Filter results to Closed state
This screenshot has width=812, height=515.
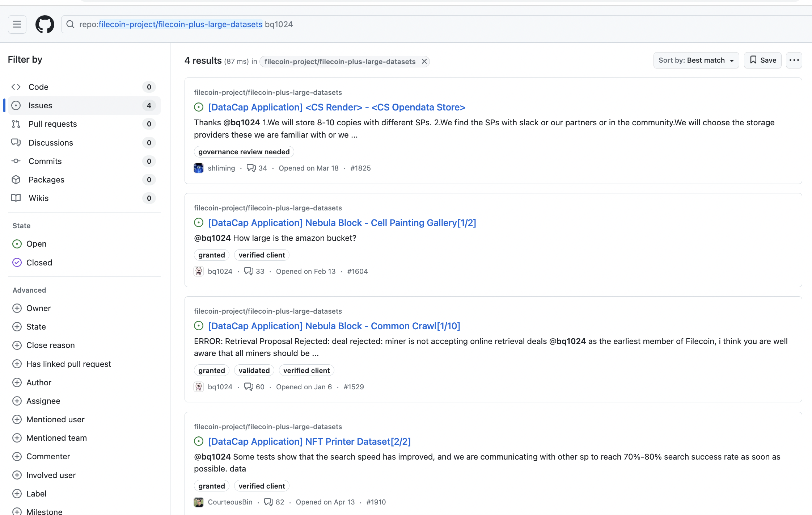[39, 263]
